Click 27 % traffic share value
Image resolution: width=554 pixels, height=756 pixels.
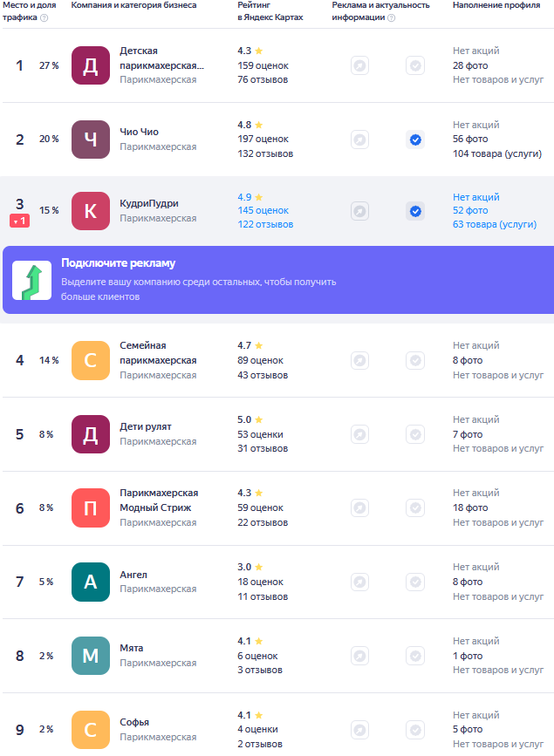point(49,65)
